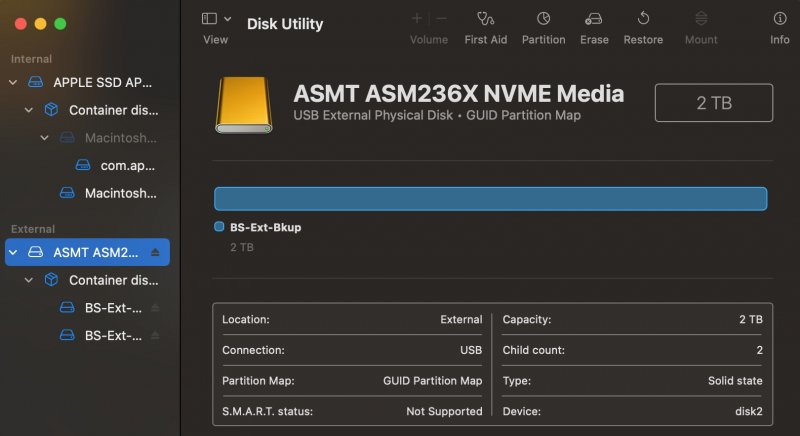Select the internal Container disk item
This screenshot has width=800, height=436.
[x=113, y=110]
